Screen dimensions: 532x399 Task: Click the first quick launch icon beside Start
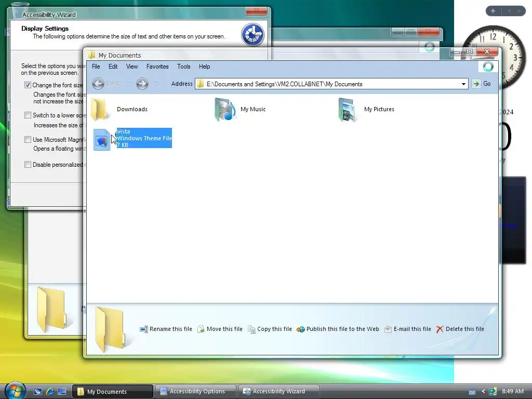tap(37, 391)
